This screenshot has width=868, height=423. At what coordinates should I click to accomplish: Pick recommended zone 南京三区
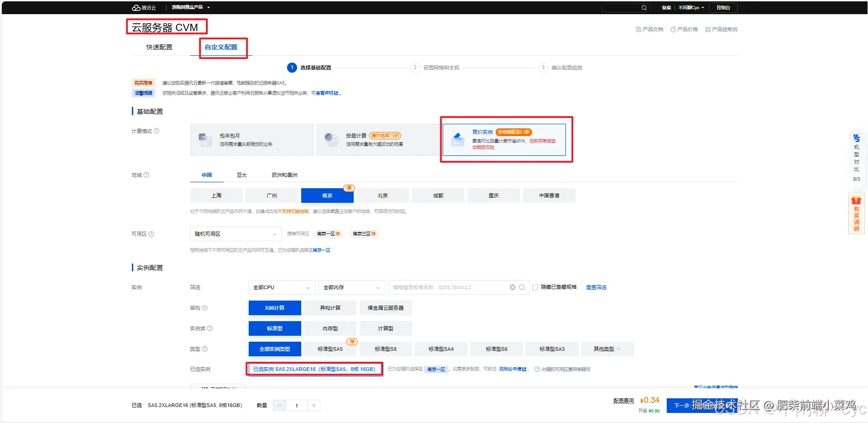(x=364, y=234)
